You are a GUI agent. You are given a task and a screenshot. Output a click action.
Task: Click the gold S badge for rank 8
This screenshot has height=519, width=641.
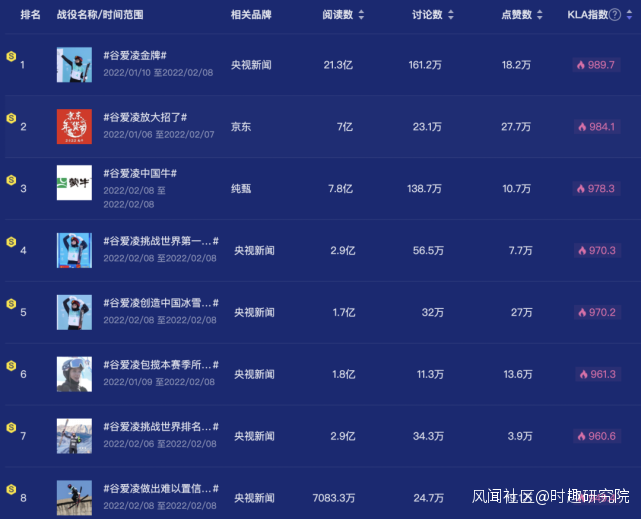(x=11, y=489)
